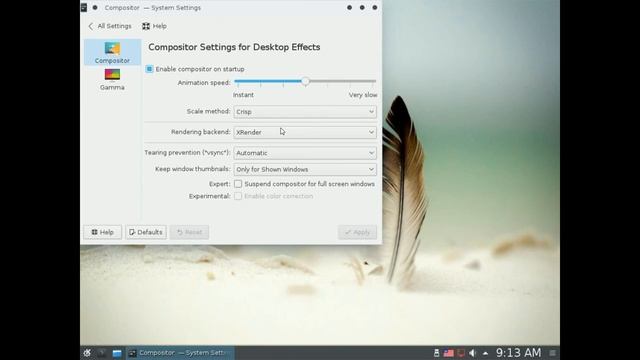Open the Rendering backend dropdown

coord(305,132)
